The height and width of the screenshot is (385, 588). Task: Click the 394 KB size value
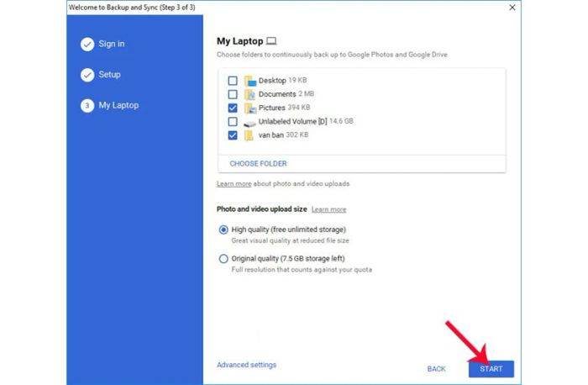pyautogui.click(x=298, y=108)
